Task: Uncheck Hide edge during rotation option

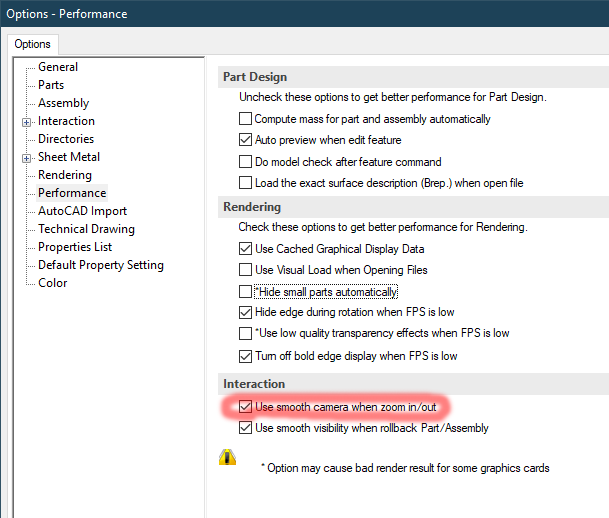Action: [246, 312]
